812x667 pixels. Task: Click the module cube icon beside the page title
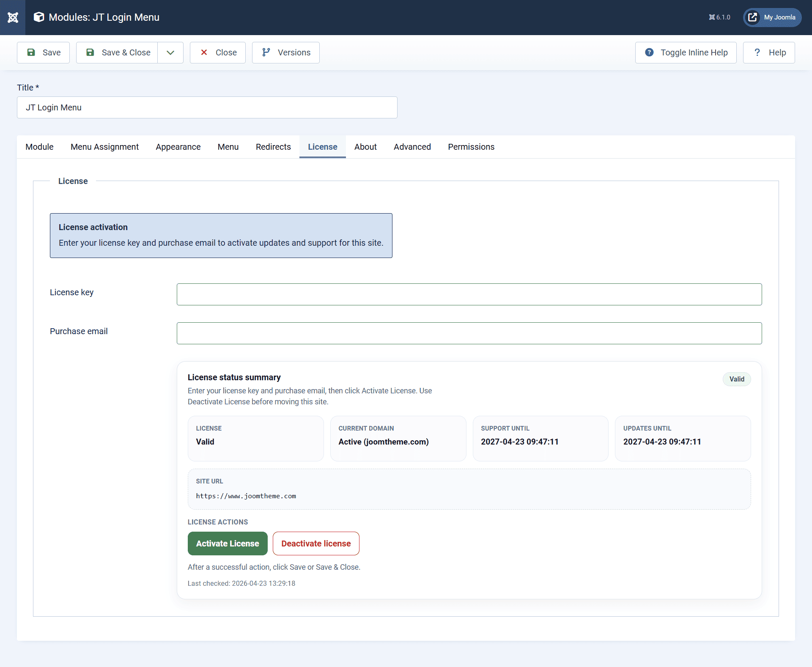pos(38,17)
